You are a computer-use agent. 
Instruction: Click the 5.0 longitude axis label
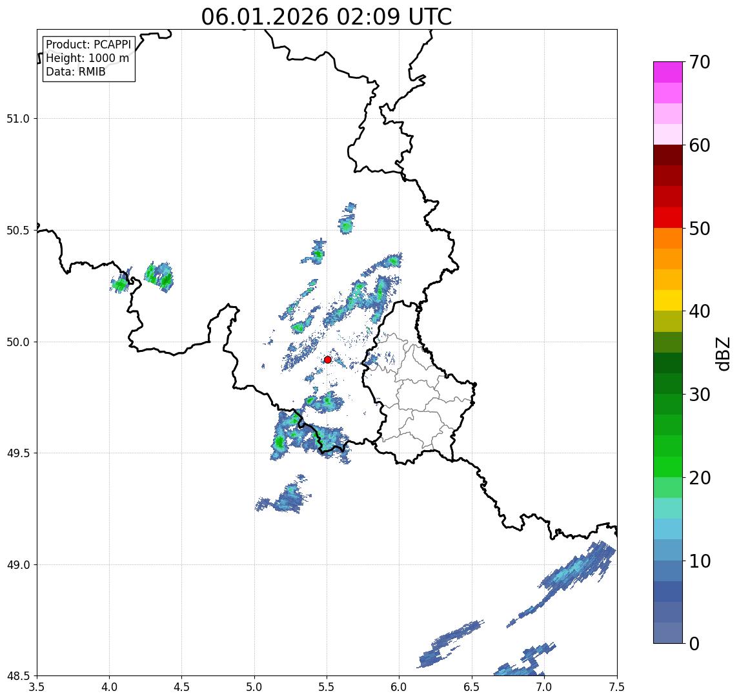[254, 687]
